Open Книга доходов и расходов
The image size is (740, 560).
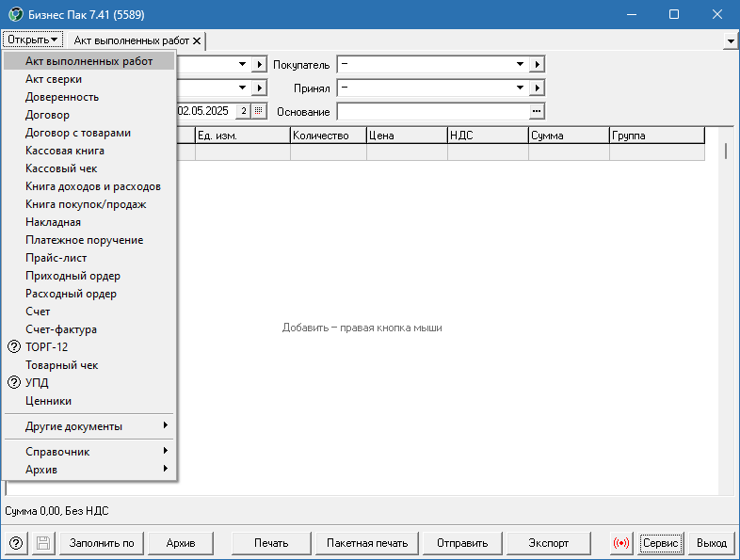[x=89, y=186]
